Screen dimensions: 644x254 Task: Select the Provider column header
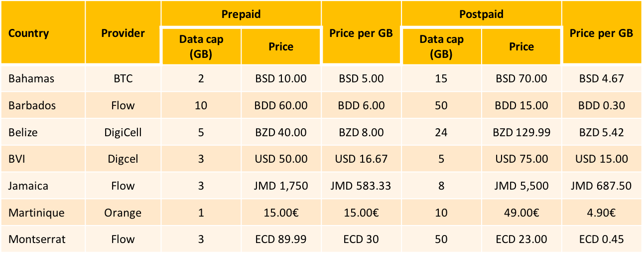click(x=123, y=33)
